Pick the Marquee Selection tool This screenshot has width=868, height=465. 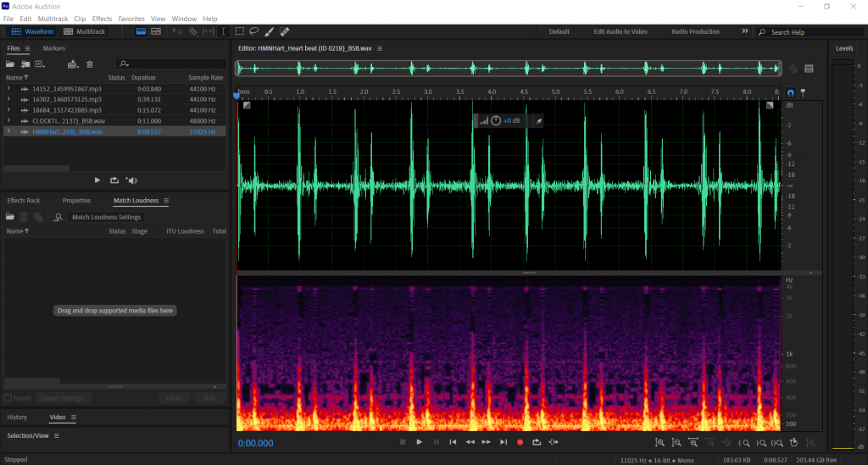point(240,31)
